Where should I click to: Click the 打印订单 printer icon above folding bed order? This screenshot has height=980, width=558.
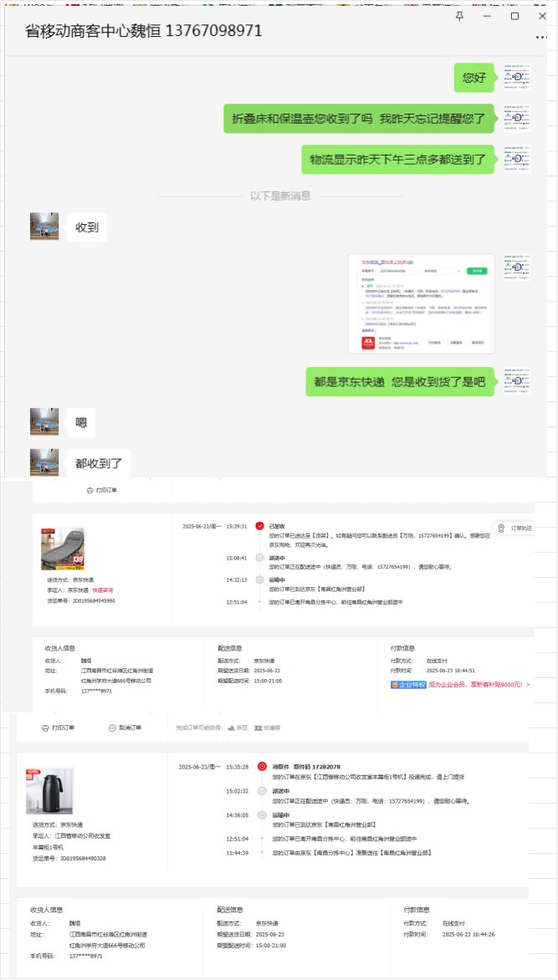90,490
